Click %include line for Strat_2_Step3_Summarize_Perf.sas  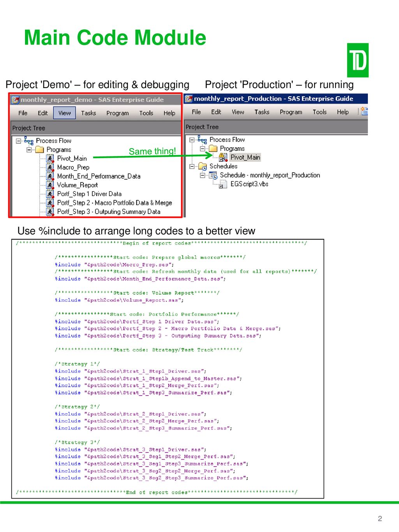click(143, 428)
